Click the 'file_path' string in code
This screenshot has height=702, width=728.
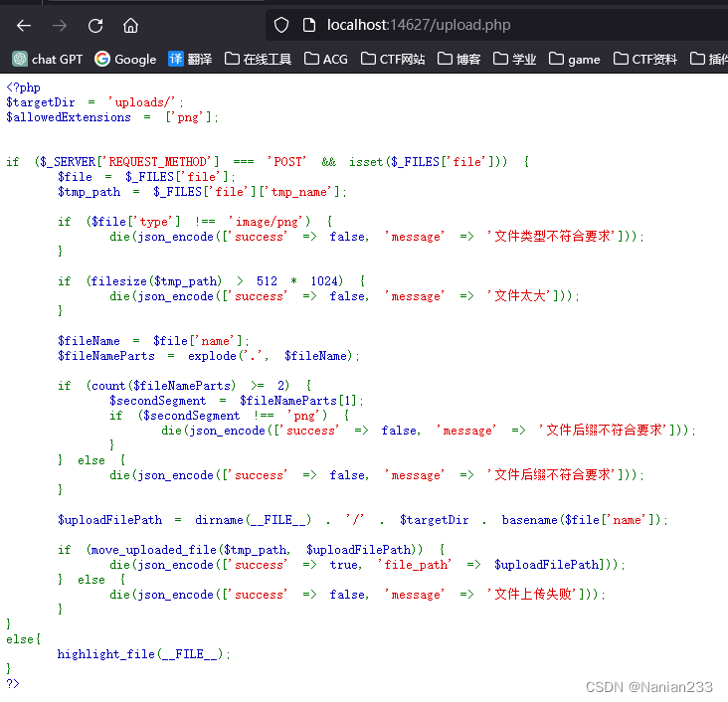416,565
